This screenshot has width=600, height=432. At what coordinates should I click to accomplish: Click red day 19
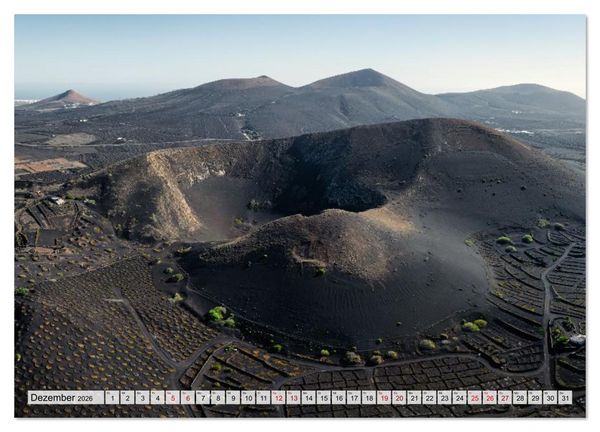click(384, 398)
